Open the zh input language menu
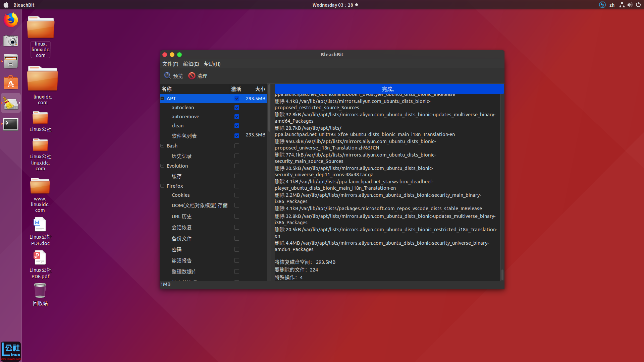Image resolution: width=644 pixels, height=362 pixels. point(612,5)
